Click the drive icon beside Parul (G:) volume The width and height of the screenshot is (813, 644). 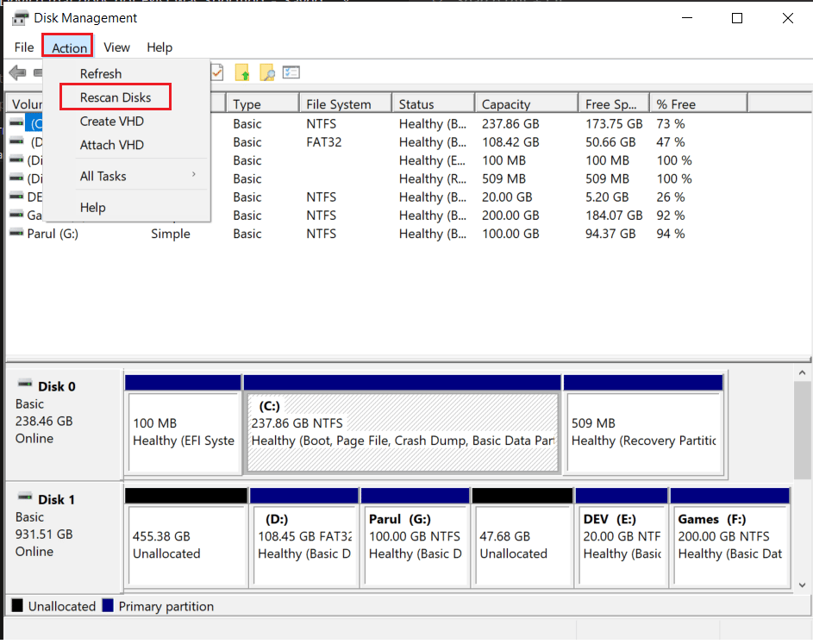coord(16,234)
